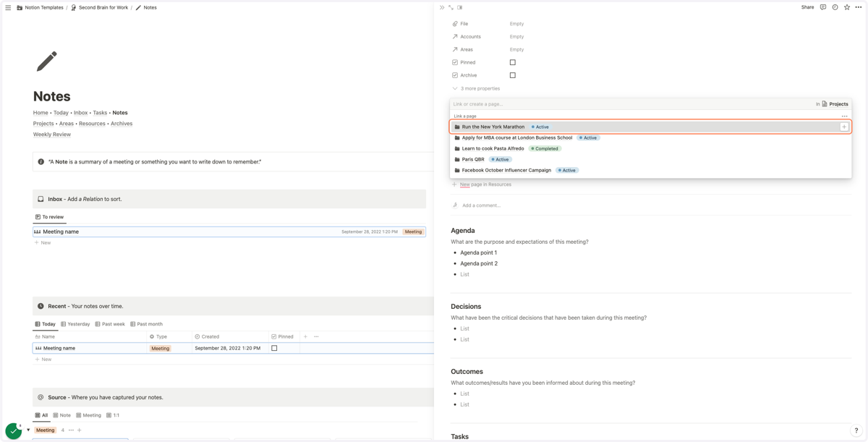868x442 pixels.
Task: Open Second Brain for Work breadcrumb
Action: 99,7
